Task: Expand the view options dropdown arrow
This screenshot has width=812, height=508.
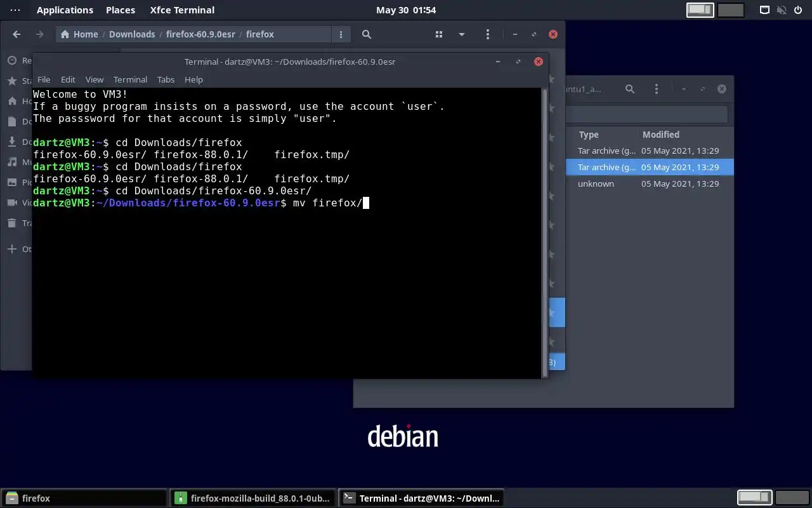Action: (x=462, y=34)
